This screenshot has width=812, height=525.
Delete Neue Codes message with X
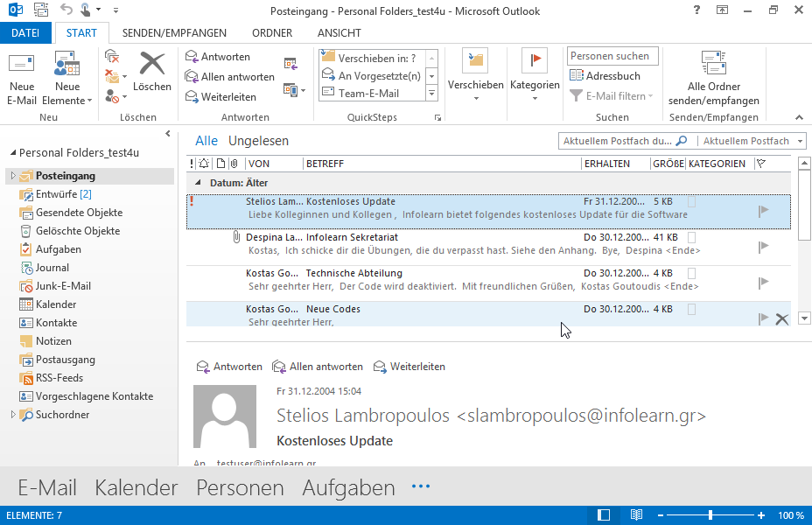[782, 318]
